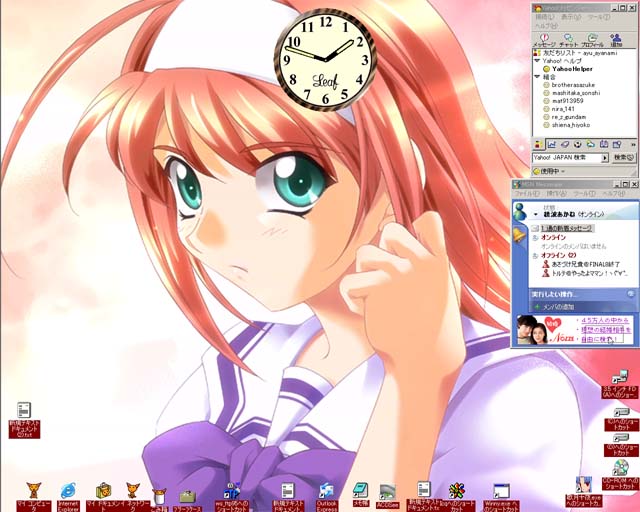Click the Yahoo! JAPAN search input field

pyautogui.click(x=567, y=158)
